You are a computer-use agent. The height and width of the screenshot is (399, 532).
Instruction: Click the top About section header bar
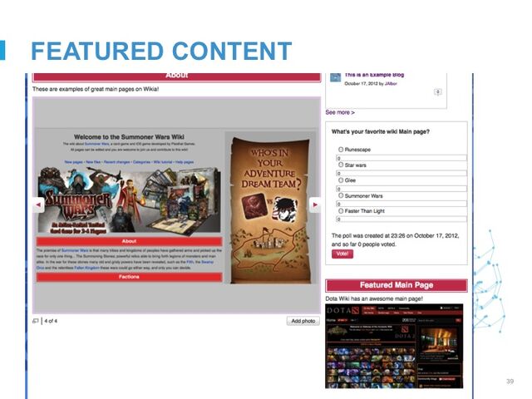(x=177, y=76)
